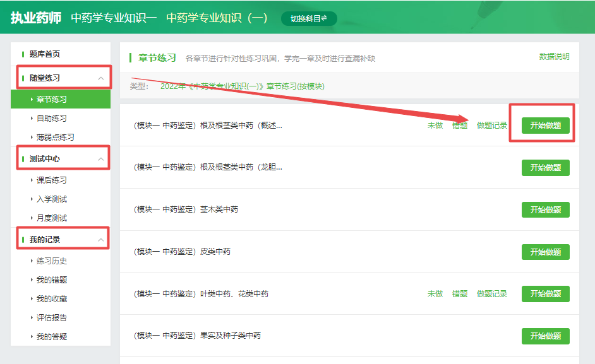595x364 pixels.
Task: View 练习历史 in my records
Action: pyautogui.click(x=51, y=261)
